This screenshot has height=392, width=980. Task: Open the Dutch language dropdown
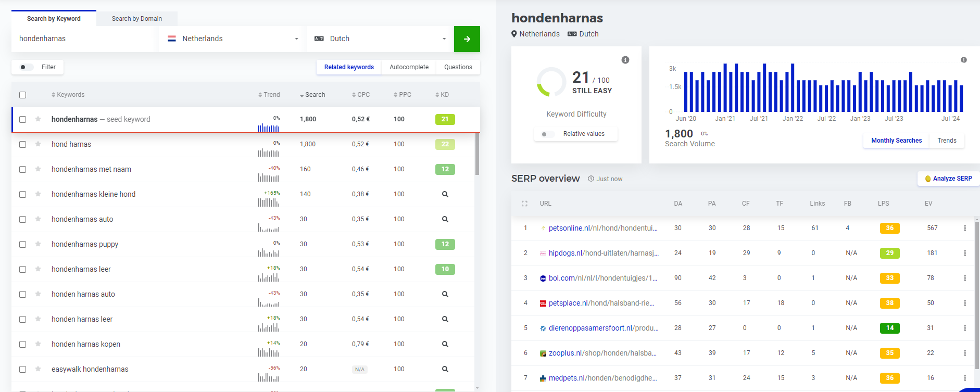click(x=380, y=39)
